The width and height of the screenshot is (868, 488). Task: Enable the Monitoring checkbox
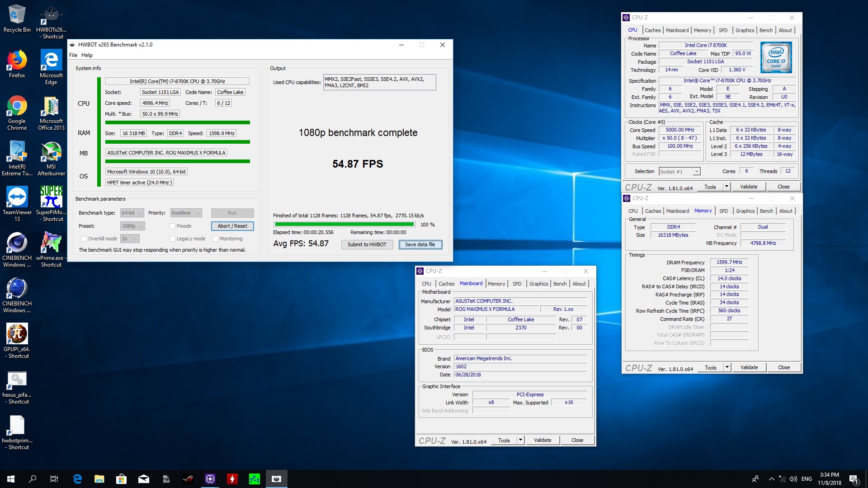215,239
